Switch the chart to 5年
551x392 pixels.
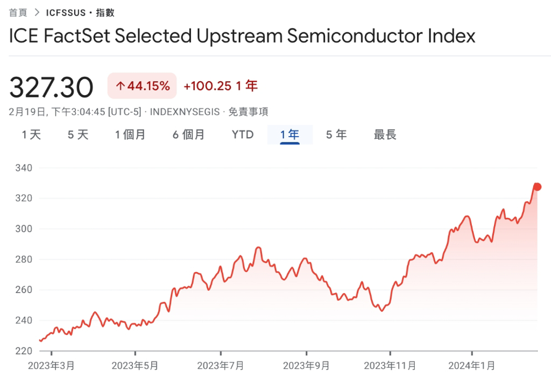pos(336,134)
